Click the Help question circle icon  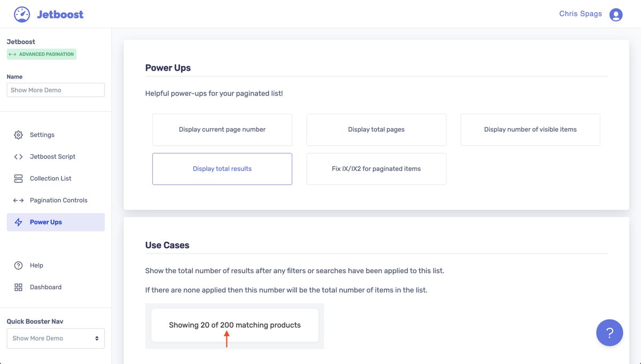(x=18, y=266)
